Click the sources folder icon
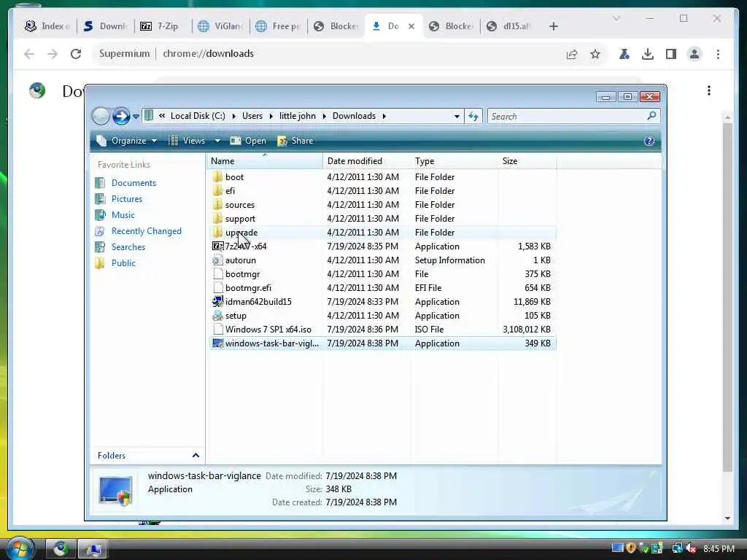 coord(217,204)
